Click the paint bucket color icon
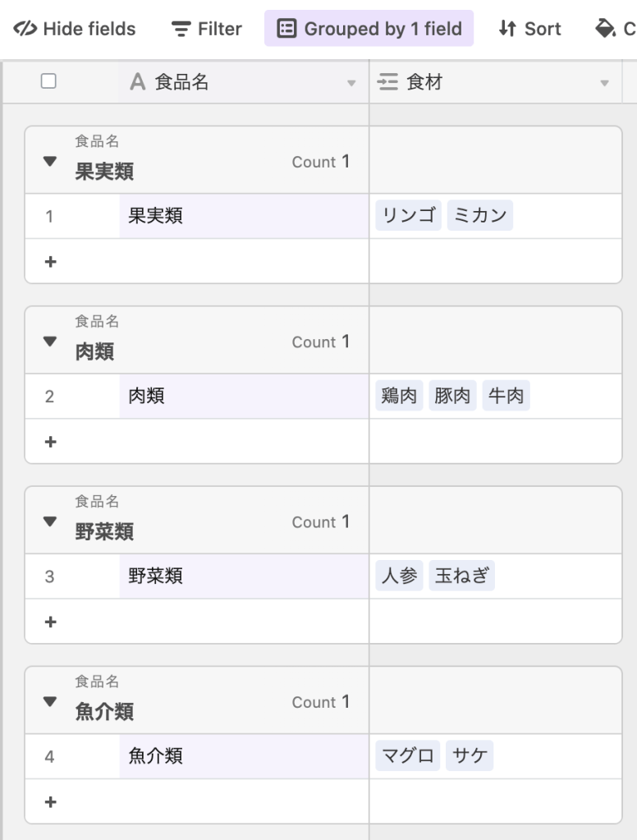This screenshot has height=840, width=637. (x=605, y=29)
